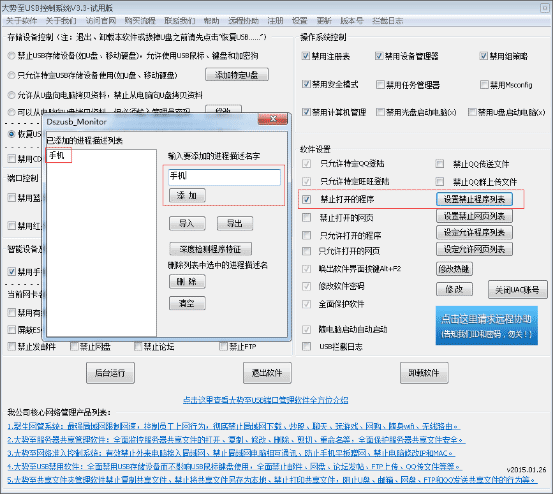Enable 禁止QQ群上传文件 checkbox
This screenshot has height=494, width=554.
[x=440, y=182]
